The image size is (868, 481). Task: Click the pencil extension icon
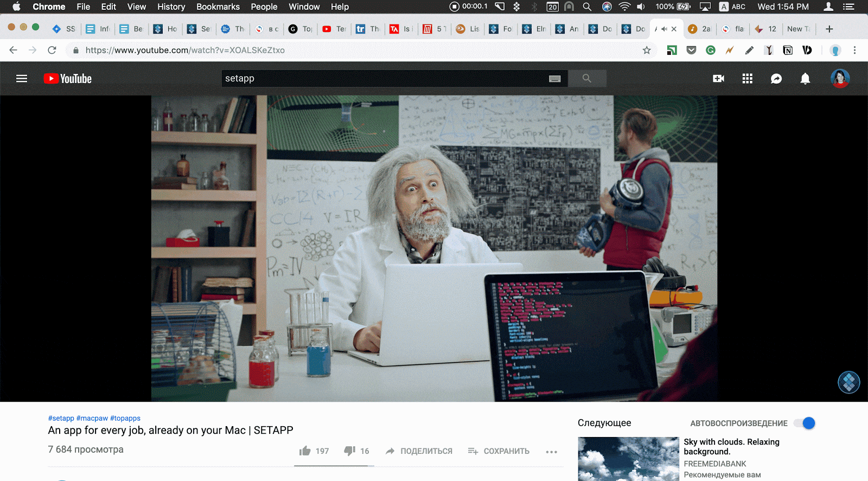749,50
